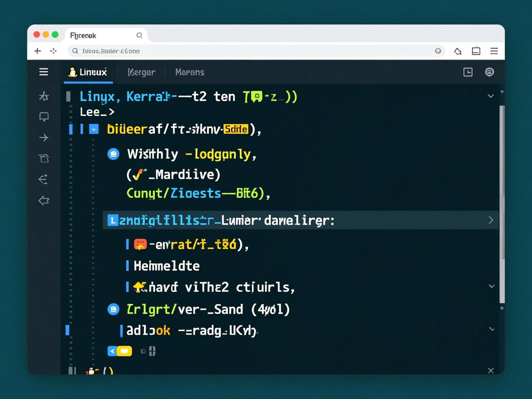Click the browser extensions icon beside address bar
The image size is (532, 399).
click(x=458, y=51)
